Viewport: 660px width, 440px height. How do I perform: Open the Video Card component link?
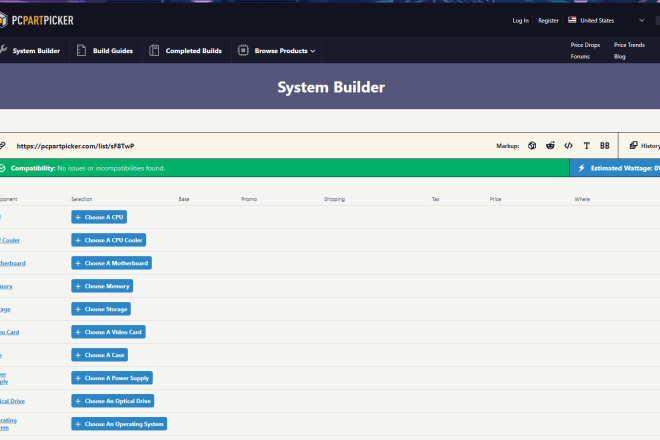click(x=10, y=332)
